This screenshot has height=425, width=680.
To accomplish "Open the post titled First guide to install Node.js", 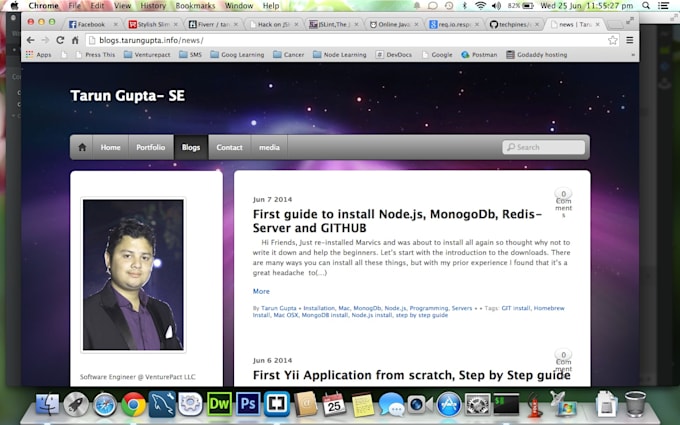I will [397, 221].
